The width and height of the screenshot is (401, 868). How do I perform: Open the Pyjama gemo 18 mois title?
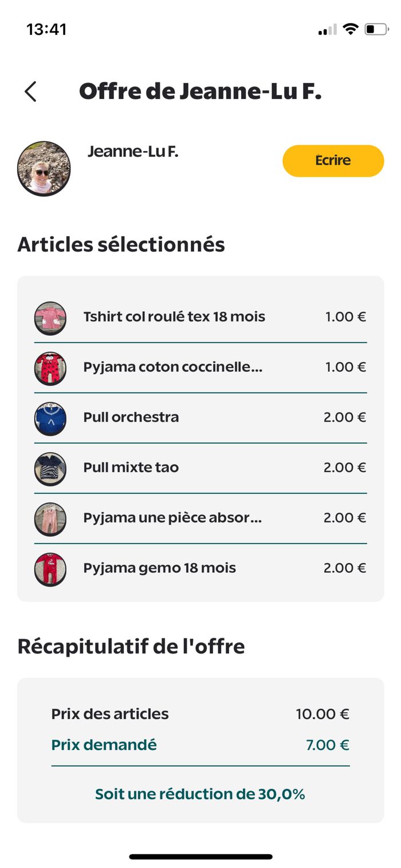pos(160,568)
